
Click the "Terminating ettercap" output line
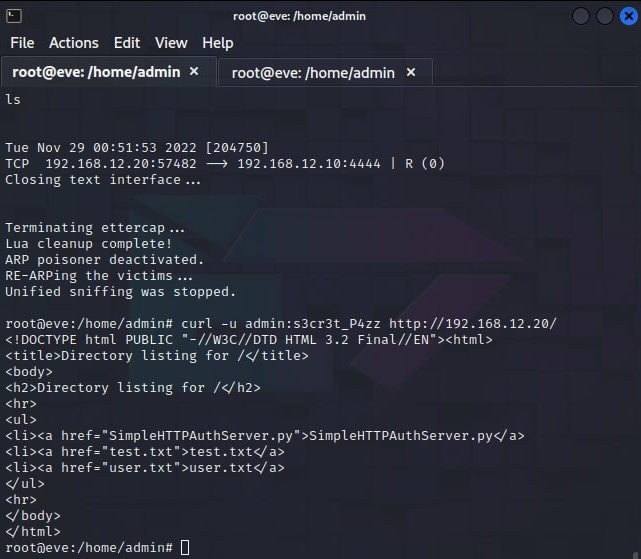[x=95, y=228]
